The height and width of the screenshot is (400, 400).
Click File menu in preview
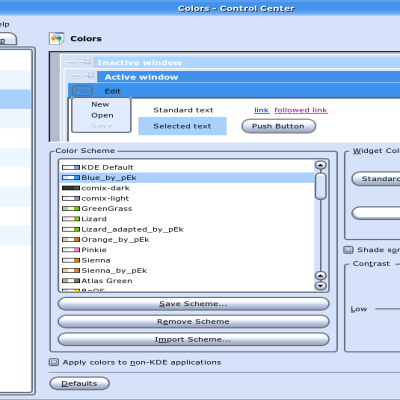tap(82, 91)
